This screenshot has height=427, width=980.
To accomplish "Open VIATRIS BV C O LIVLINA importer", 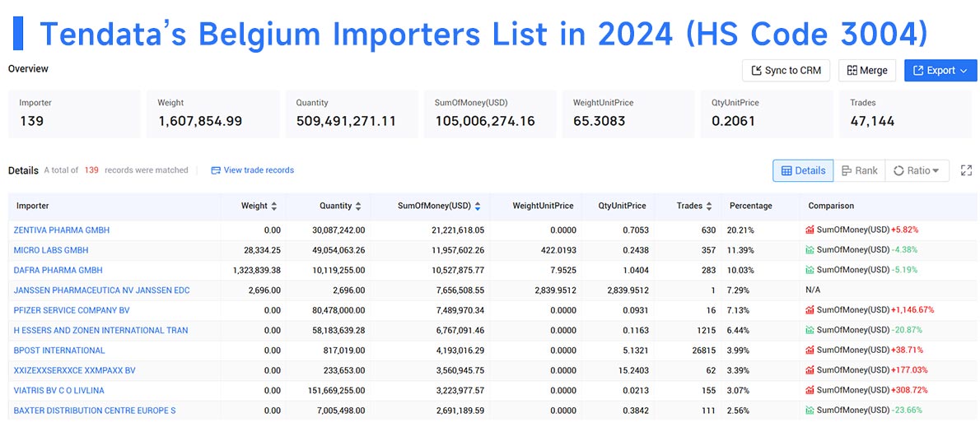I will (x=58, y=390).
